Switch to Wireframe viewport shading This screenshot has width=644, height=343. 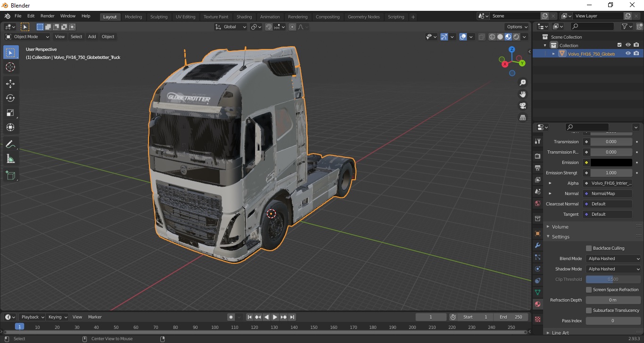492,37
